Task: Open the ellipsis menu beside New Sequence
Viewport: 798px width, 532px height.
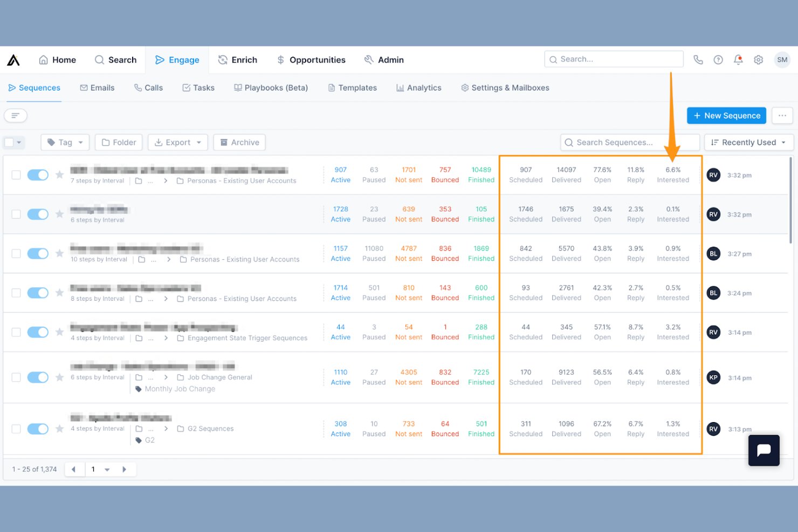Action: [782, 115]
